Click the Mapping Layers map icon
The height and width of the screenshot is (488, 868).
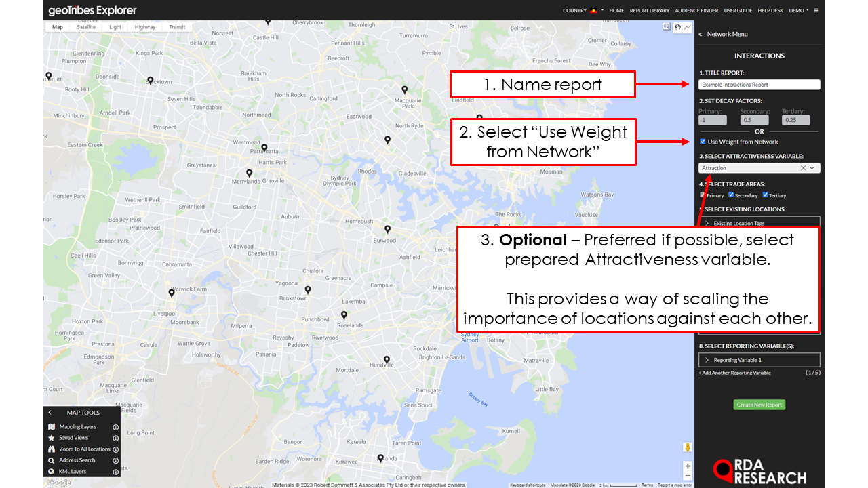[52, 427]
